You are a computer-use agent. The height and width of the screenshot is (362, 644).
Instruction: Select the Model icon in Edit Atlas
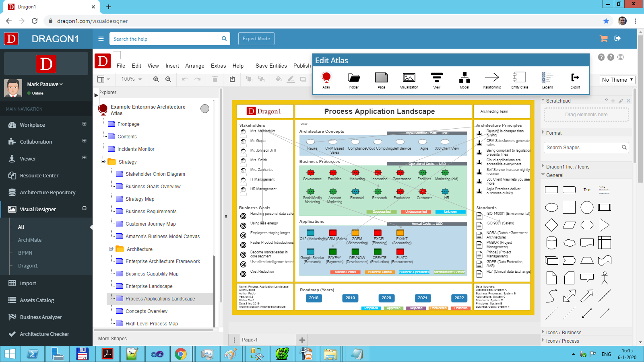coord(464,78)
